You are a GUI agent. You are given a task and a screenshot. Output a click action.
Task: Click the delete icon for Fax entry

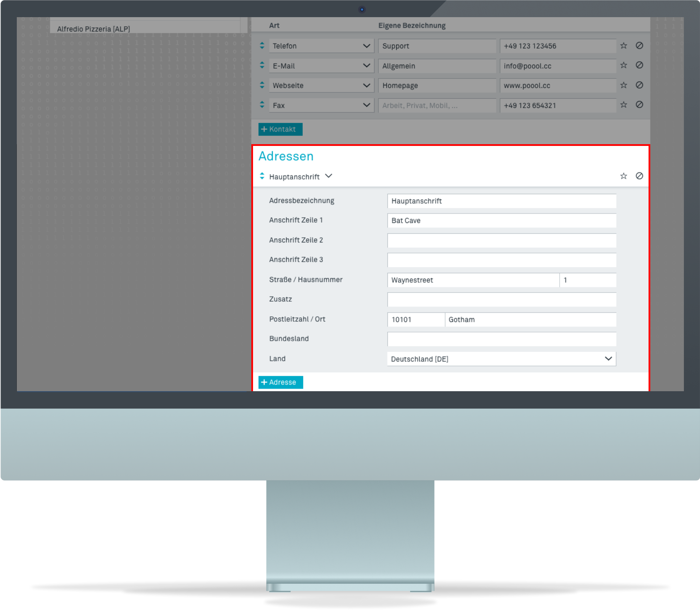point(639,105)
